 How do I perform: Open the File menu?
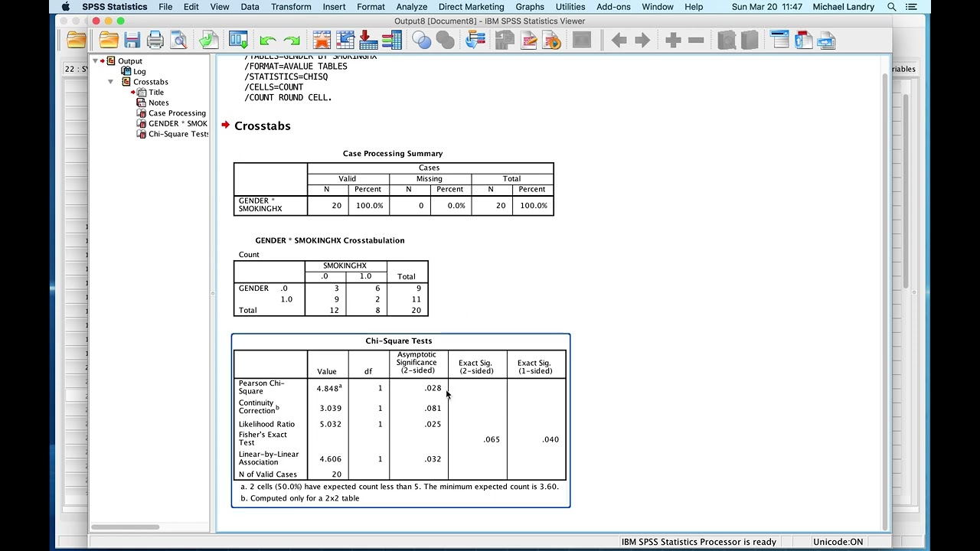(x=165, y=7)
